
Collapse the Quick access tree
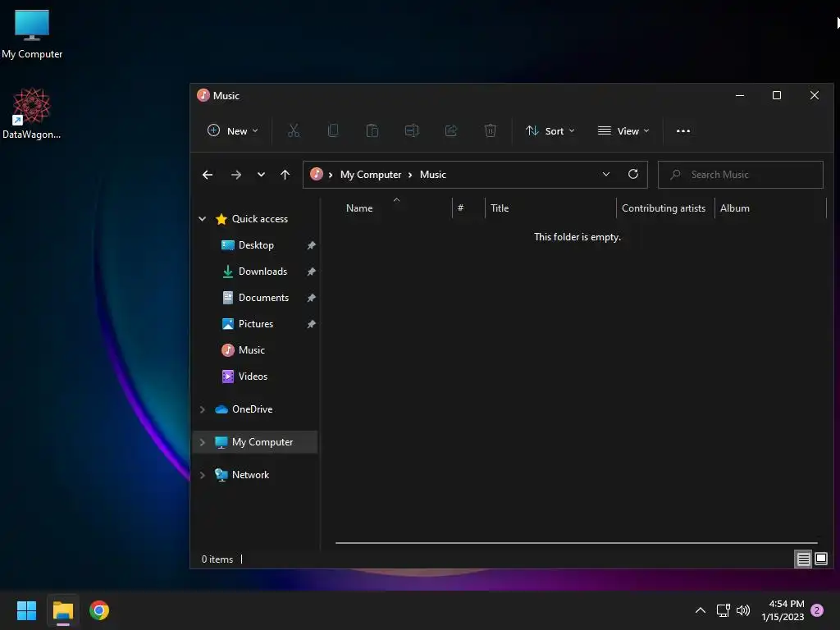tap(203, 218)
